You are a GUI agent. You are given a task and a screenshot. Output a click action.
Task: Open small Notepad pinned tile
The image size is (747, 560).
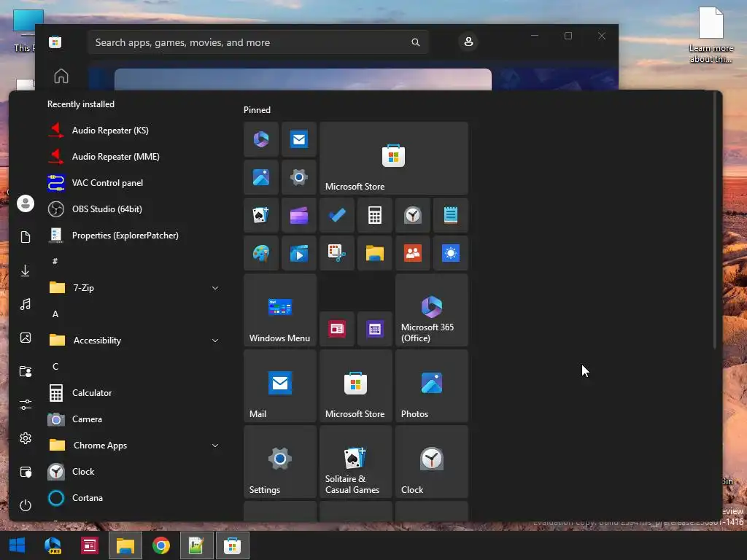point(451,215)
